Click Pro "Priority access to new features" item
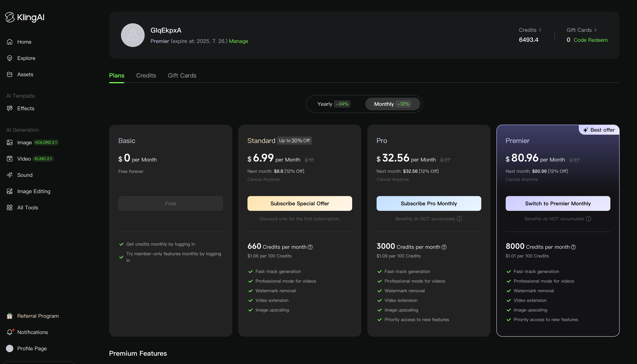This screenshot has width=637, height=364. (417, 319)
